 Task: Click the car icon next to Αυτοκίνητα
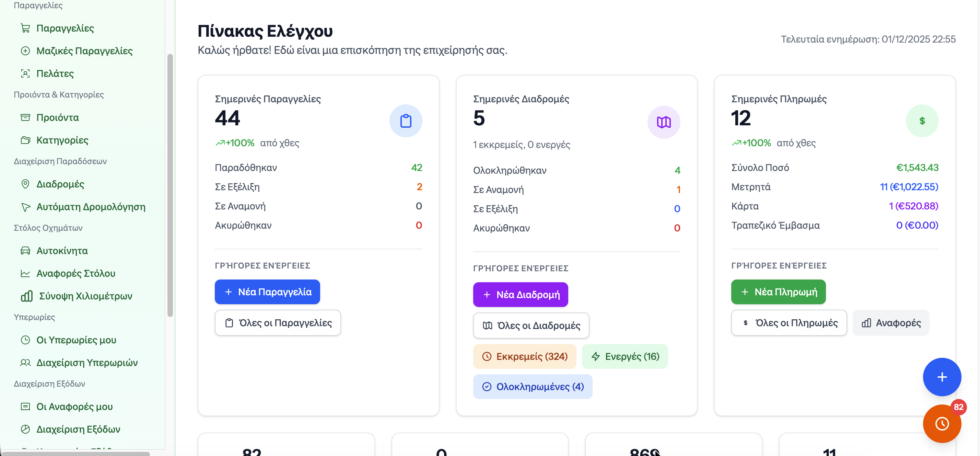pyautogui.click(x=25, y=250)
